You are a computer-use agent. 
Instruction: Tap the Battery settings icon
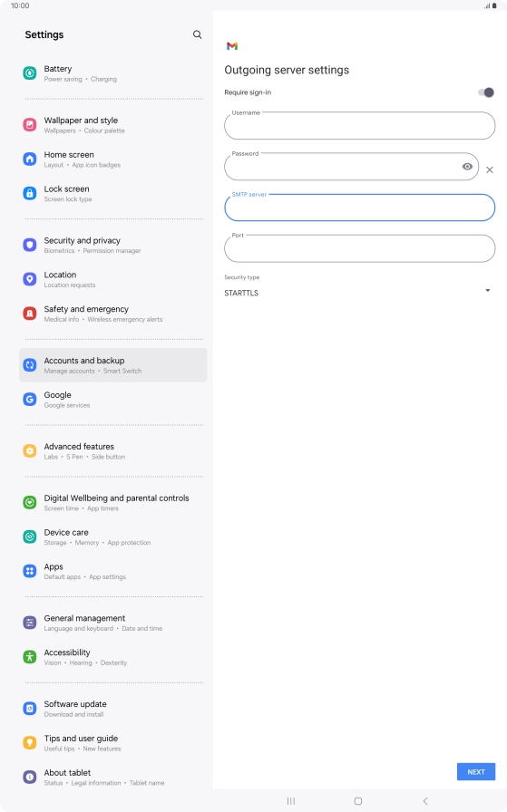(x=30, y=73)
